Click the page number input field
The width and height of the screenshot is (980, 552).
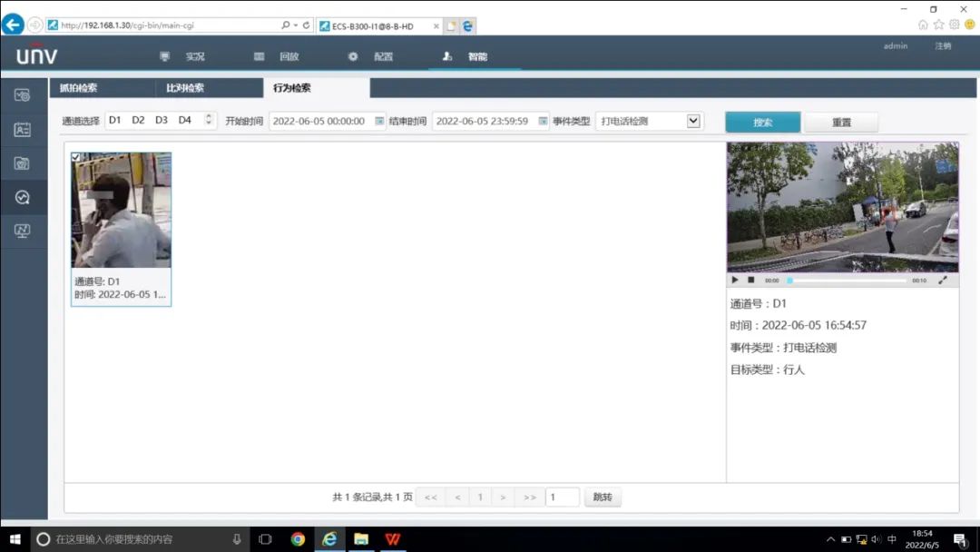tap(562, 497)
